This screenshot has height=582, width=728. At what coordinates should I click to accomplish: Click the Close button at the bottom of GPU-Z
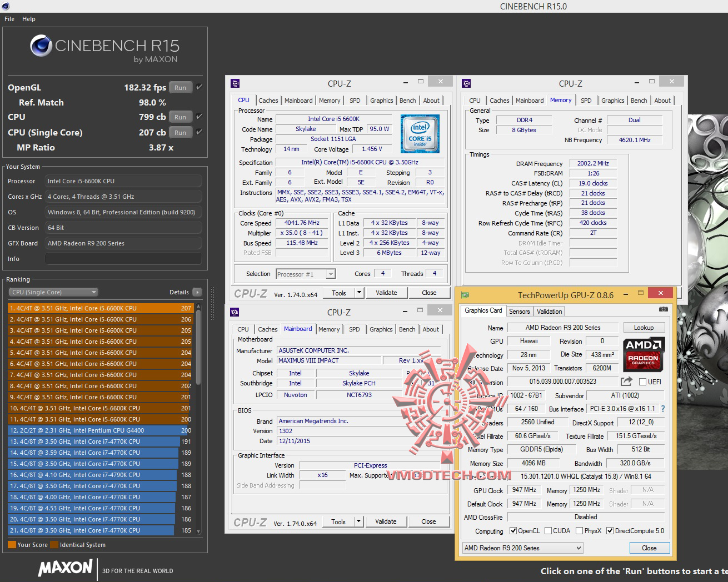coord(649,548)
